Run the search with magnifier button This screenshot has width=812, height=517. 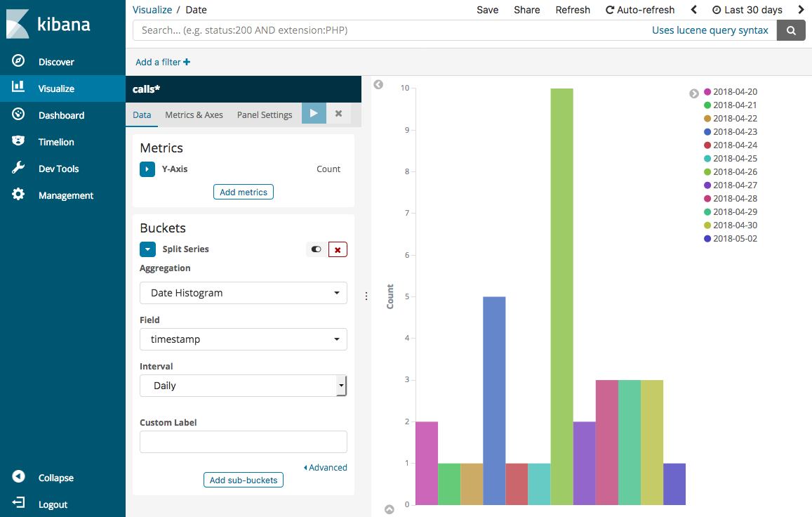(791, 30)
